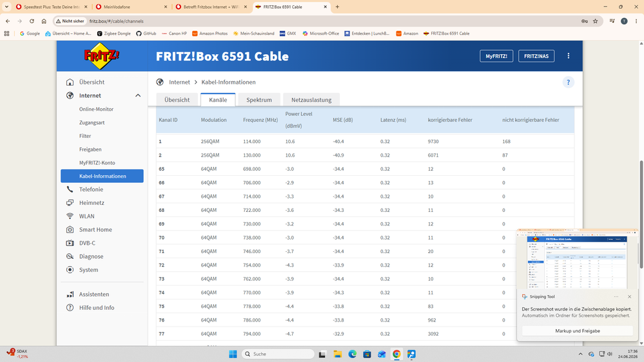Click the DVB-C television icon
Image resolution: width=644 pixels, height=362 pixels.
(x=70, y=243)
